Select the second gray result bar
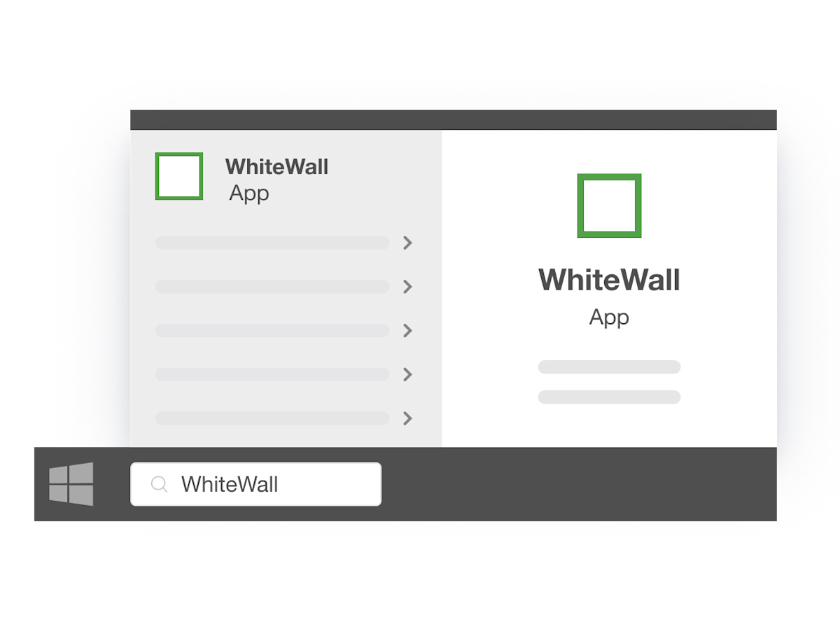This screenshot has width=840, height=631. 272,287
